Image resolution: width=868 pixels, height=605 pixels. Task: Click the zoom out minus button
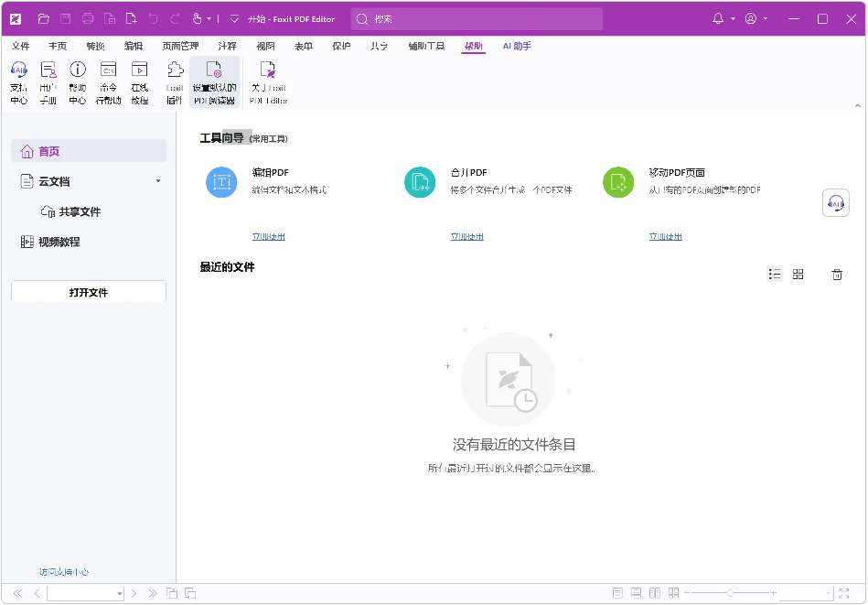pyautogui.click(x=687, y=593)
